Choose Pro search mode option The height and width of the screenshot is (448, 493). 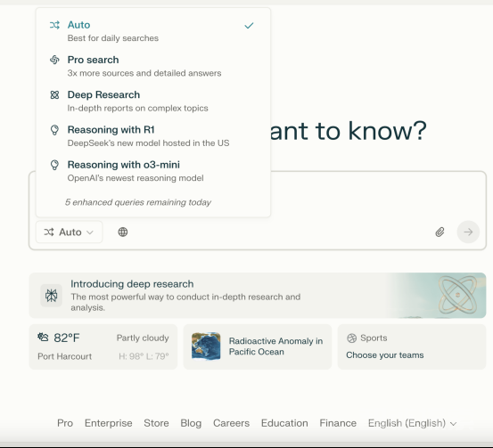[153, 66]
